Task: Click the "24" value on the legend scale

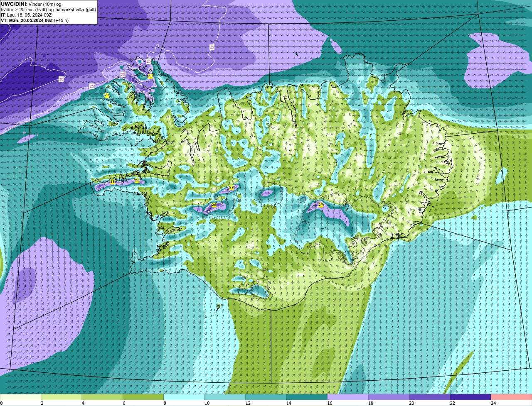Action: [x=493, y=403]
